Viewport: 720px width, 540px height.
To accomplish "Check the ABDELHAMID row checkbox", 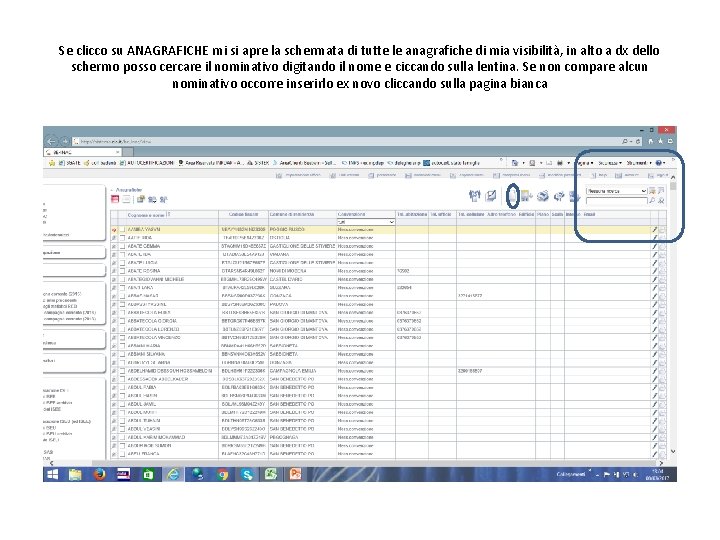I will point(122,371).
